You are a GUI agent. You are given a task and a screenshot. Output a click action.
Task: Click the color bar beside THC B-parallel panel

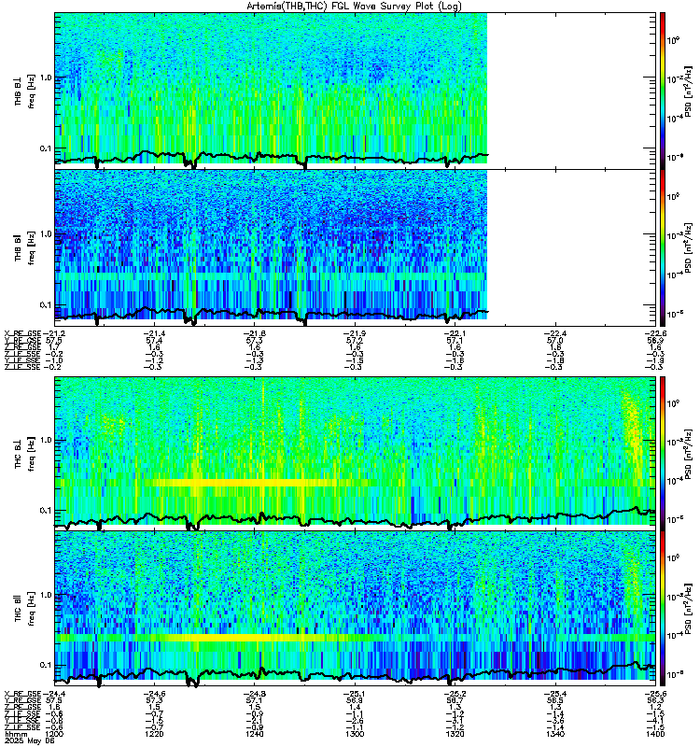663,608
